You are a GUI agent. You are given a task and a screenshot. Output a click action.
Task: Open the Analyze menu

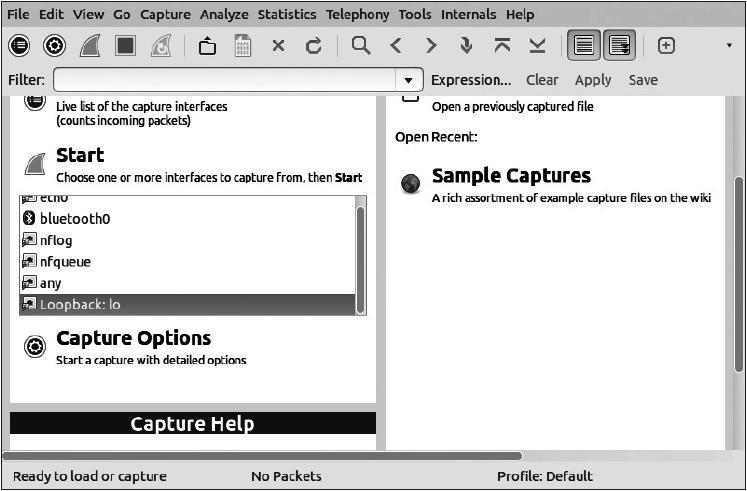click(x=224, y=15)
